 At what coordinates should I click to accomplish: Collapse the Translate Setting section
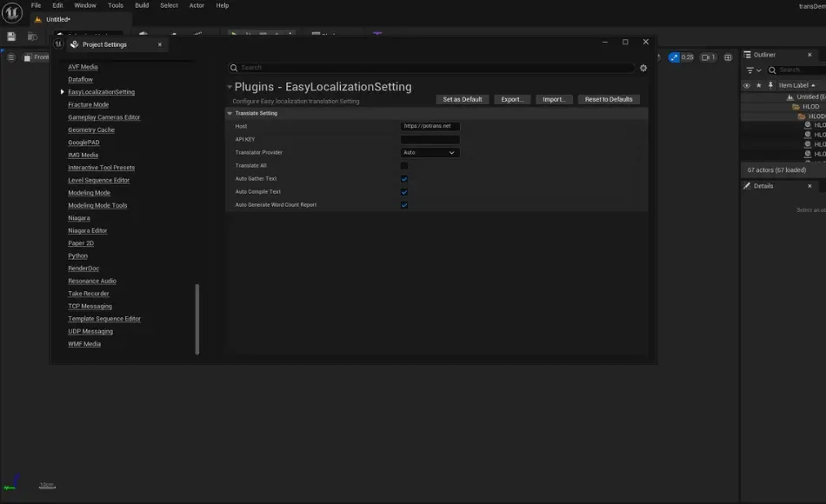230,113
